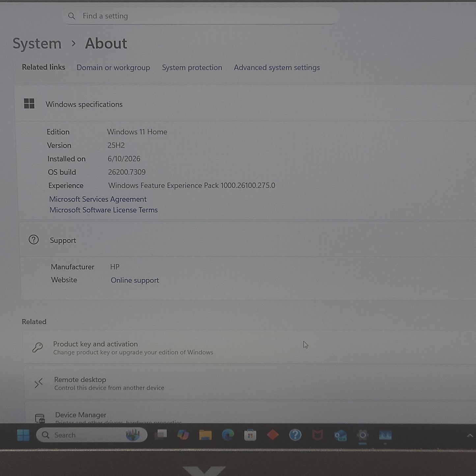The width and height of the screenshot is (476, 476).
Task: Select the OS build value 26200.7309
Action: (x=127, y=172)
